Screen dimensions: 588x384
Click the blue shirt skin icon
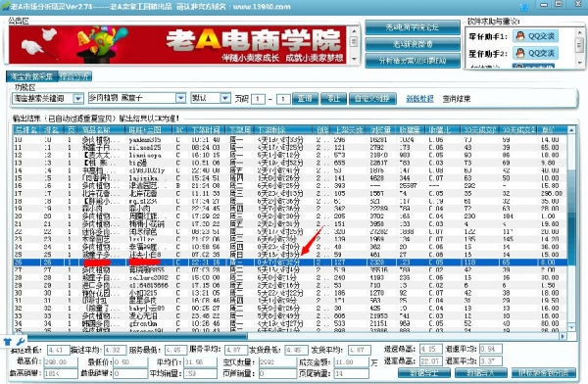pos(8,342)
